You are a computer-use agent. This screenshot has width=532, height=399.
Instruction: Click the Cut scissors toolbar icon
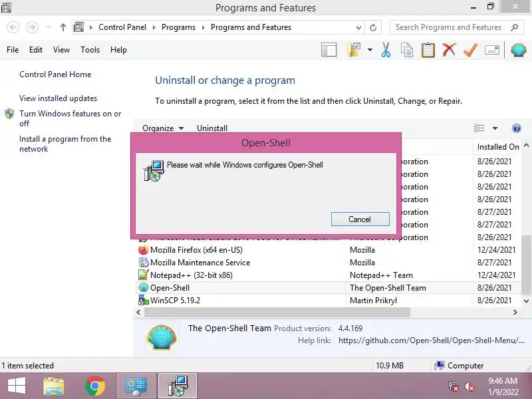386,50
